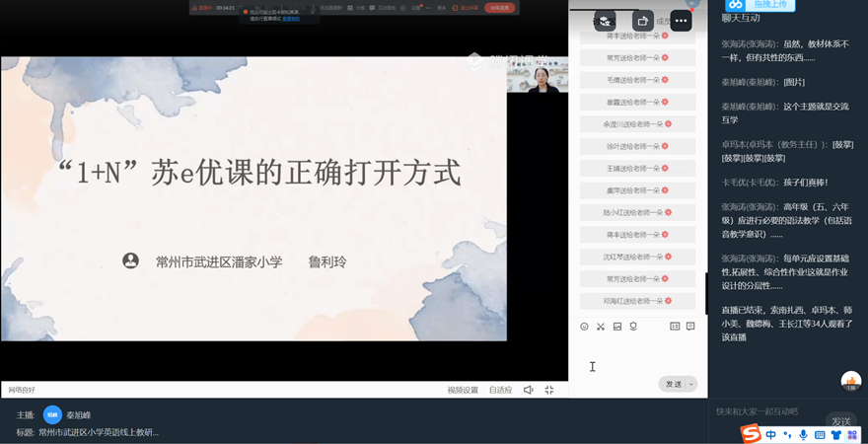Image resolution: width=868 pixels, height=444 pixels.
Task: Click host avatar next to 秦旭峰
Action: point(52,415)
